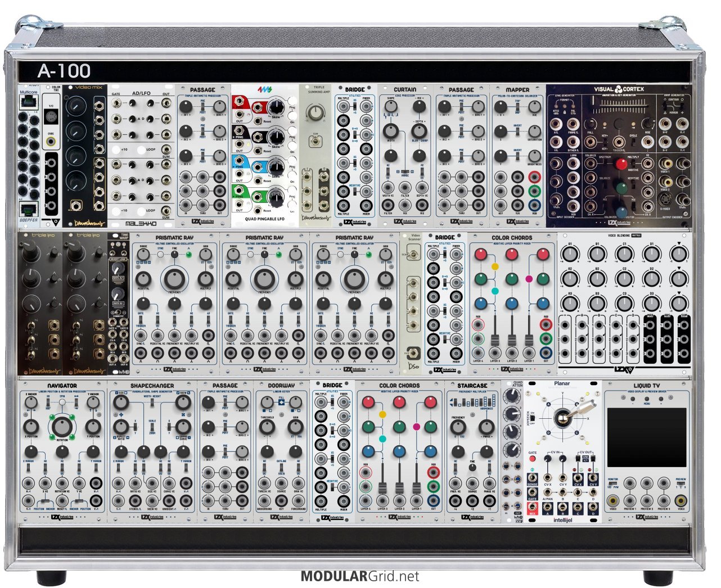This screenshot has height=588, width=721.
Task: Click the Preview 3 jack on Liquid TV
Action: [664, 500]
